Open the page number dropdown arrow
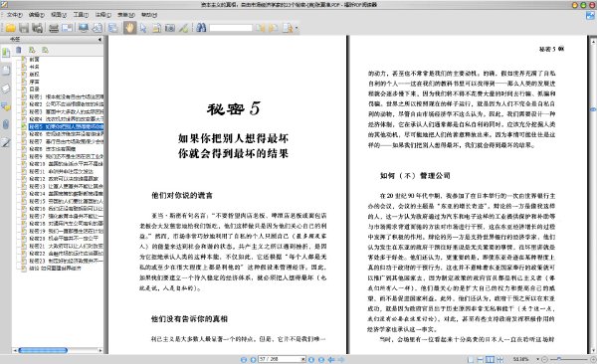This screenshot has height=364, width=597. click(x=303, y=359)
